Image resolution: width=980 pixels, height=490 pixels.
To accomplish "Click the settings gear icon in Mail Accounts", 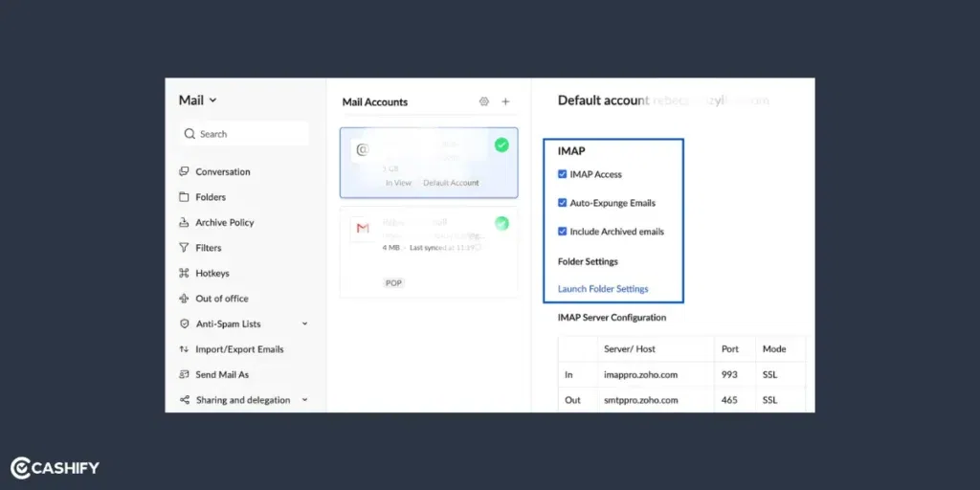I will [483, 101].
